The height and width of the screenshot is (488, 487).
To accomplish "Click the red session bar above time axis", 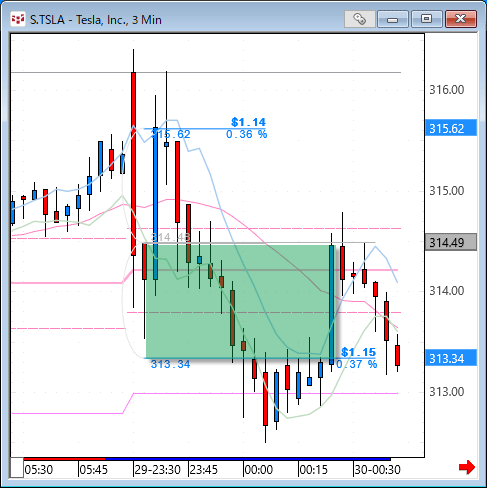I will coord(64,459).
